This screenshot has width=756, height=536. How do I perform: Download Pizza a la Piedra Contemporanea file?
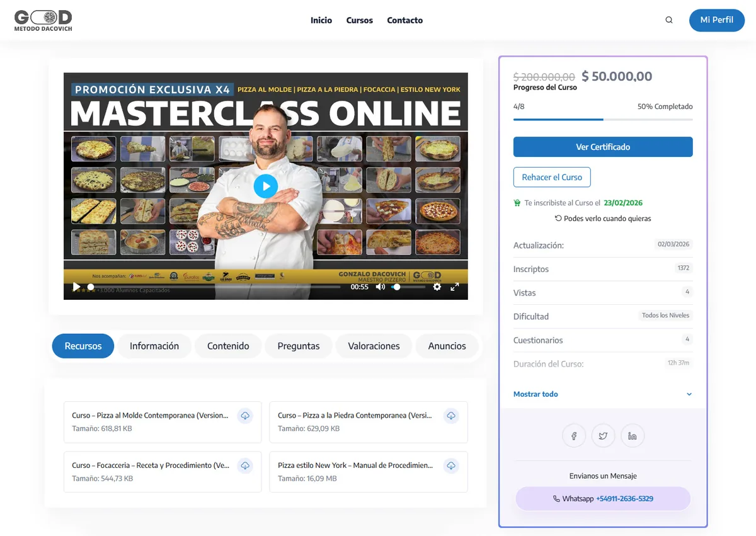(x=450, y=416)
